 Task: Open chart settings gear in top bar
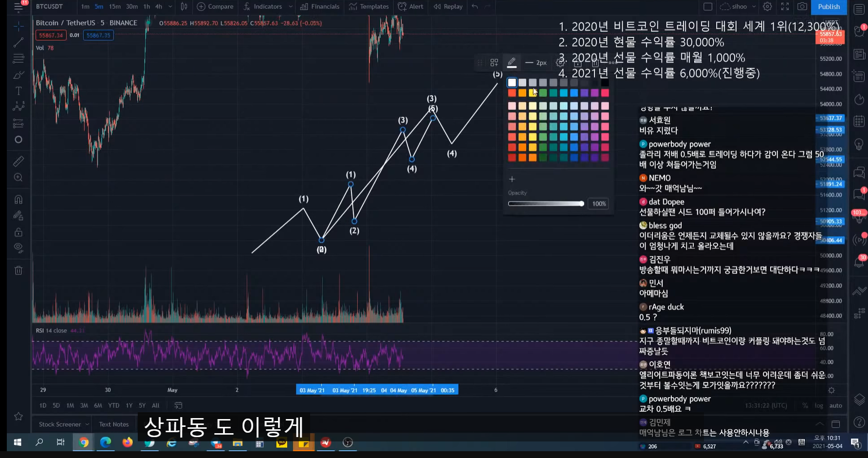click(x=767, y=7)
